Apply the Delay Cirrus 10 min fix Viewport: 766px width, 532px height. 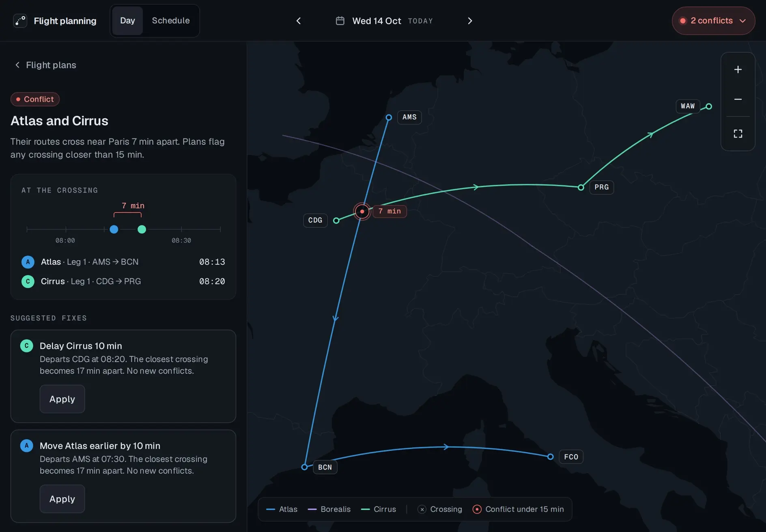point(62,399)
